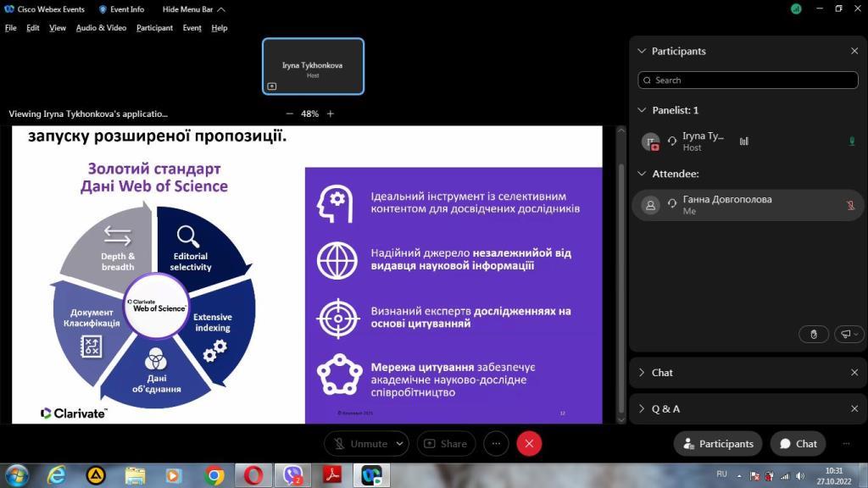This screenshot has width=868, height=488.
Task: Click the Event Info shield icon
Action: (103, 9)
